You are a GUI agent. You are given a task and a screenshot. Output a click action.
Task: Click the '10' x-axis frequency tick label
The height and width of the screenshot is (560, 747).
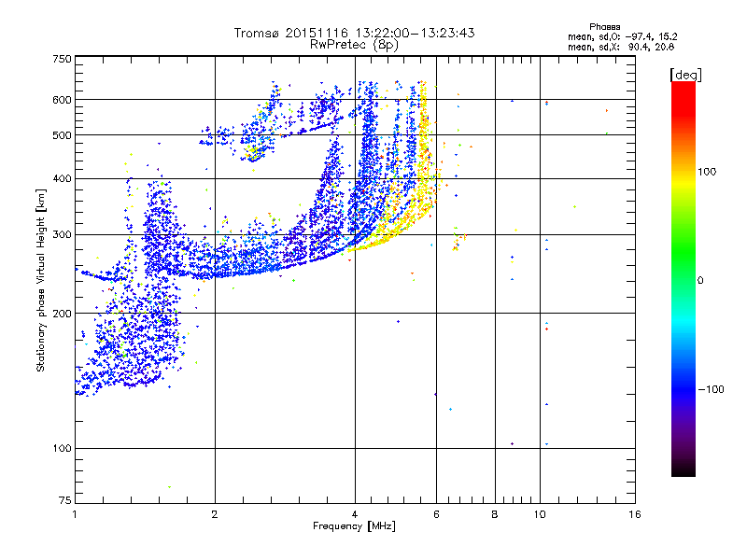(540, 514)
